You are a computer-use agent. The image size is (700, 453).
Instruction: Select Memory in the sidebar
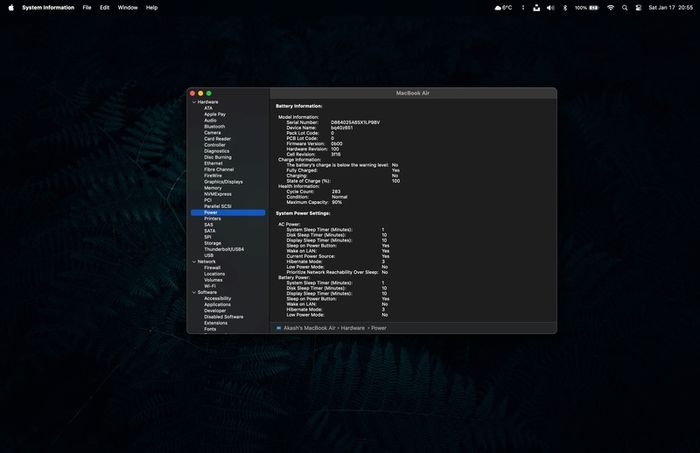pyautogui.click(x=213, y=188)
